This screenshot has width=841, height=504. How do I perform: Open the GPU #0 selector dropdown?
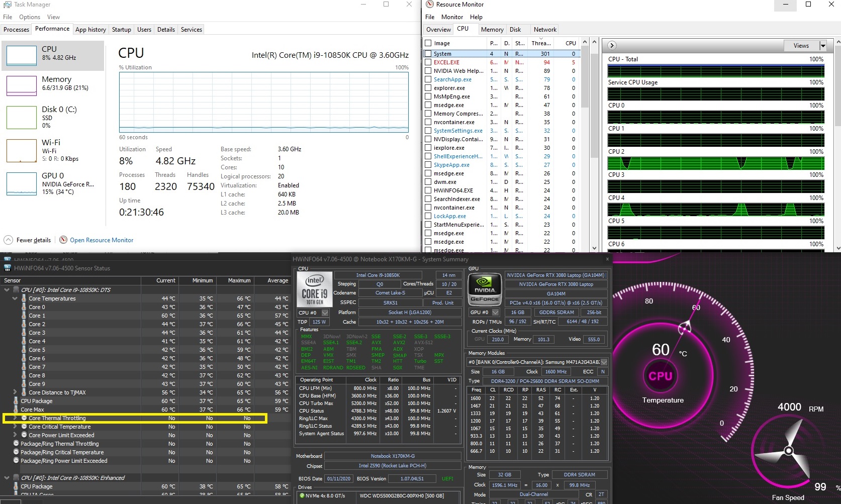(495, 313)
